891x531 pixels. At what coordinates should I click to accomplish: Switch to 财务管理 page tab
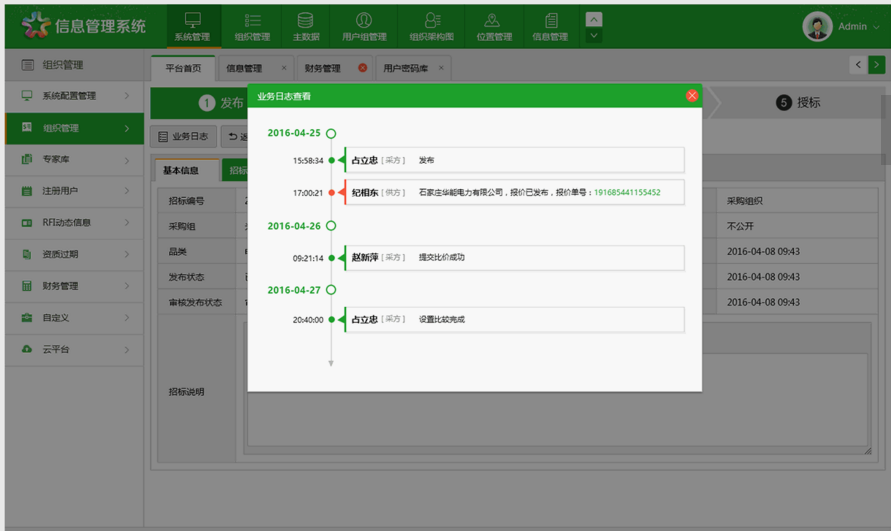(x=322, y=68)
